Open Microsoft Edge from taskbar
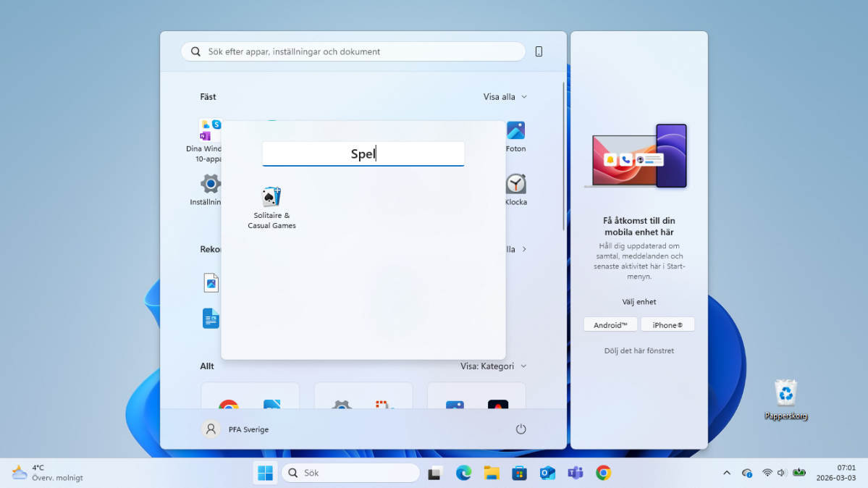This screenshot has width=868, height=488. click(x=463, y=473)
